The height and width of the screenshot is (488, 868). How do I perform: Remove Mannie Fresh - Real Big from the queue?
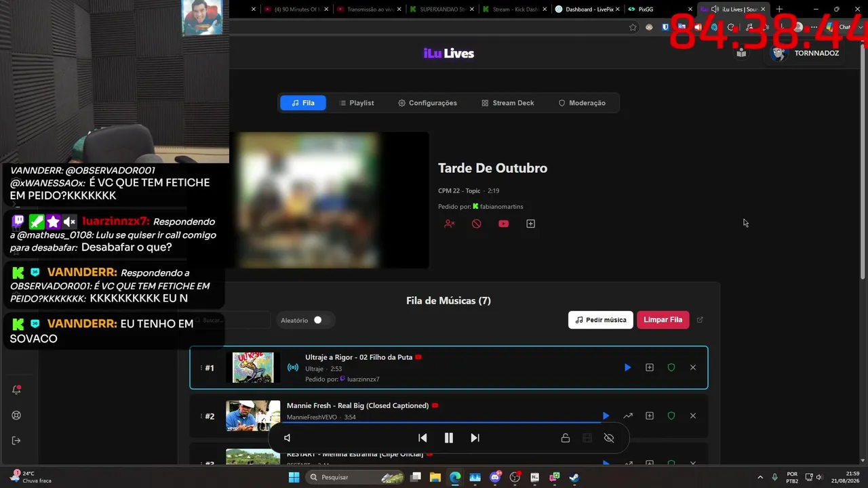pos(693,415)
